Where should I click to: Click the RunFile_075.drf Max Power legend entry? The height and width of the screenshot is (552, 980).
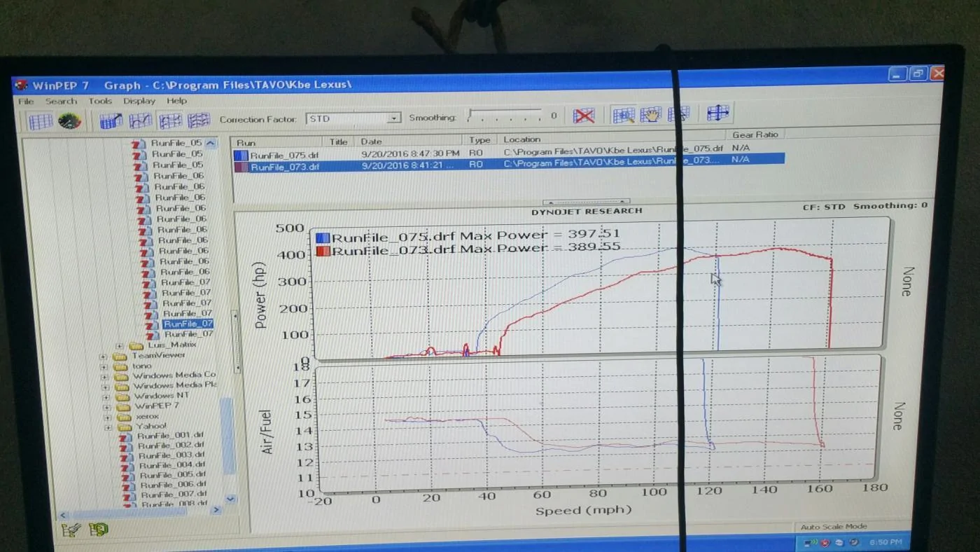[468, 236]
